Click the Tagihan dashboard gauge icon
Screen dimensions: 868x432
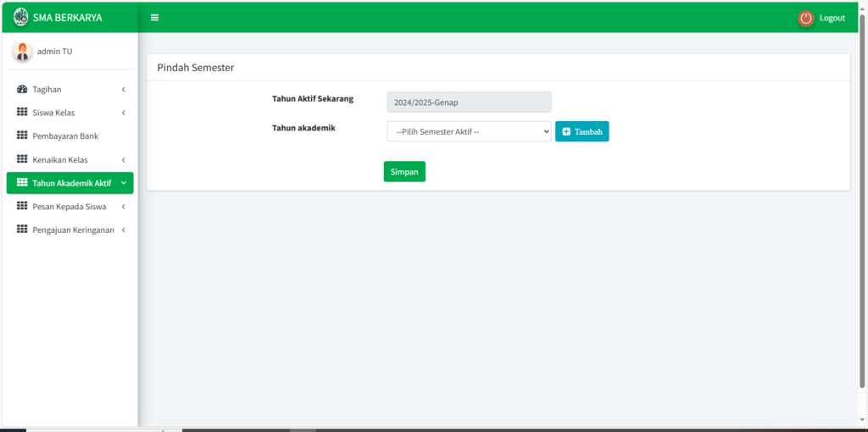[22, 89]
